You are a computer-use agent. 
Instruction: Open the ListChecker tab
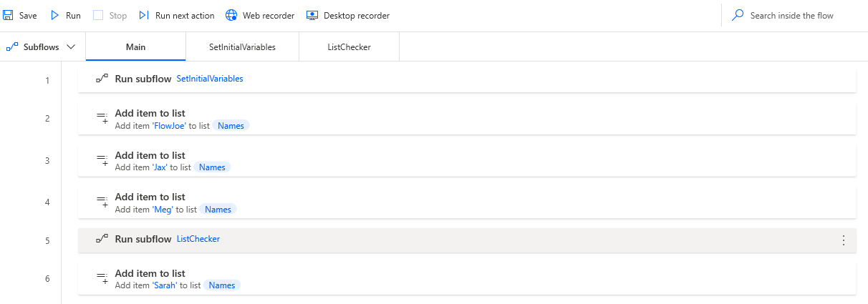[349, 47]
